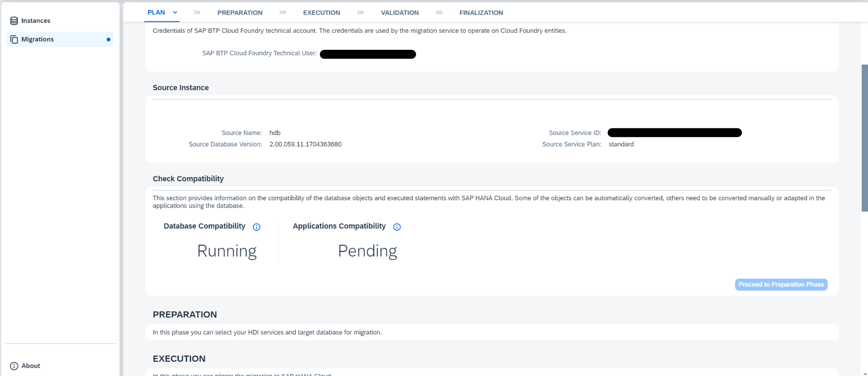Click the scrollbar down arrow
The width and height of the screenshot is (868, 376).
click(864, 374)
